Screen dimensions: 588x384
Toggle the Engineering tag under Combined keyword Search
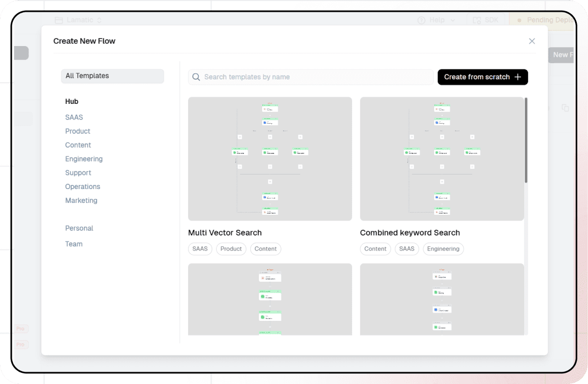pyautogui.click(x=443, y=249)
